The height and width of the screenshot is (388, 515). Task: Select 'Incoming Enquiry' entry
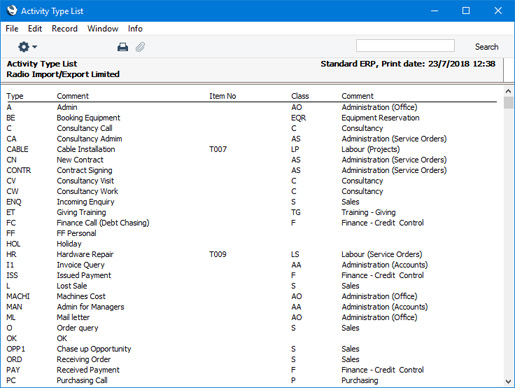[85, 202]
